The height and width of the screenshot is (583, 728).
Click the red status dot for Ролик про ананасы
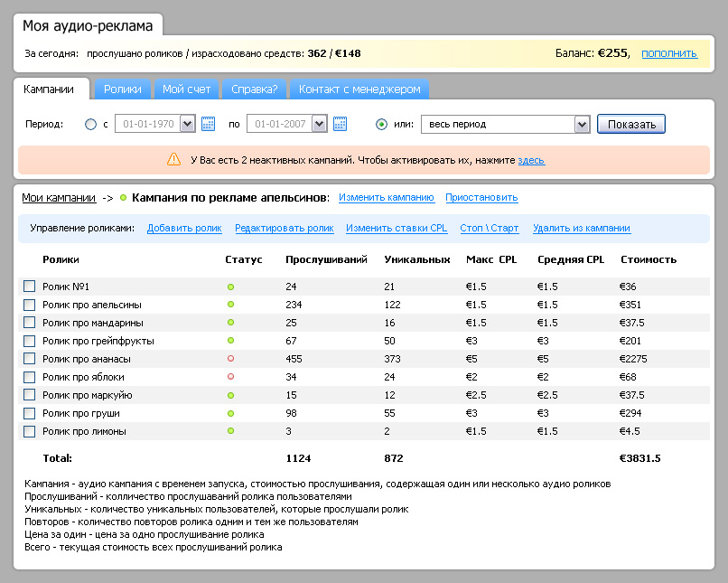pos(230,359)
